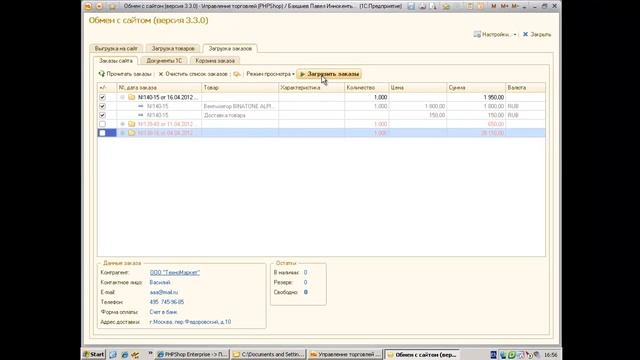This screenshot has width=640, height=360.
Task: Click the delivery address г.Москва value
Action: point(190,322)
